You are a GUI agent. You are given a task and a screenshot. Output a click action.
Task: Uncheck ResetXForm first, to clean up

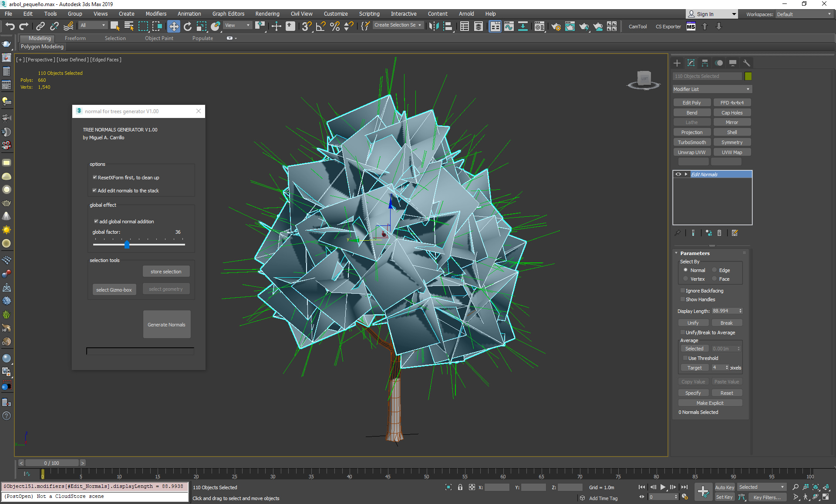pyautogui.click(x=94, y=178)
